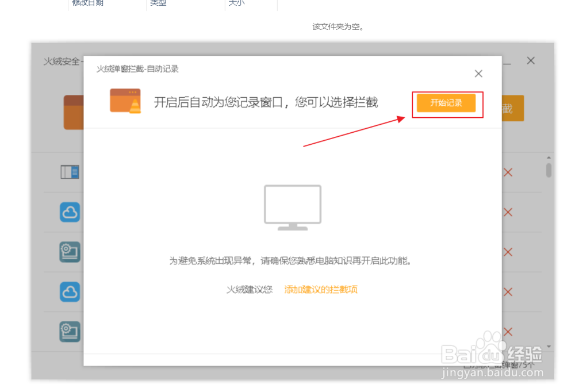The image size is (575, 392).
Task: Click the orange traffic-cone window icon
Action: [x=125, y=101]
